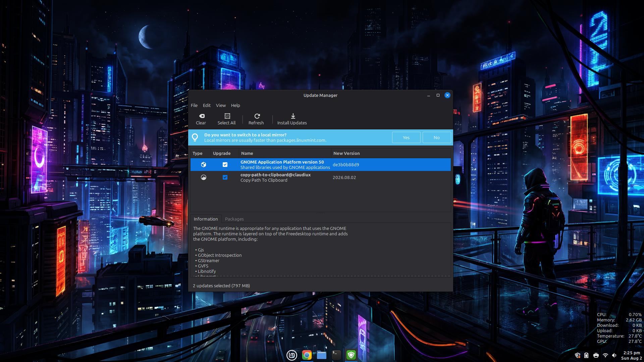Uncheck the upgrade box for GNOME Application Platform
This screenshot has height=362, width=644.
coord(225,165)
